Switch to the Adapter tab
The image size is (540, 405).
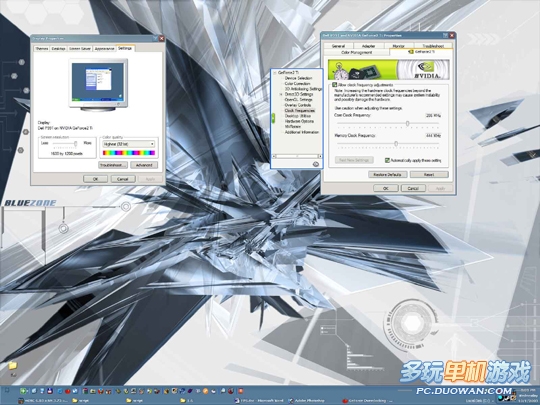[368, 46]
